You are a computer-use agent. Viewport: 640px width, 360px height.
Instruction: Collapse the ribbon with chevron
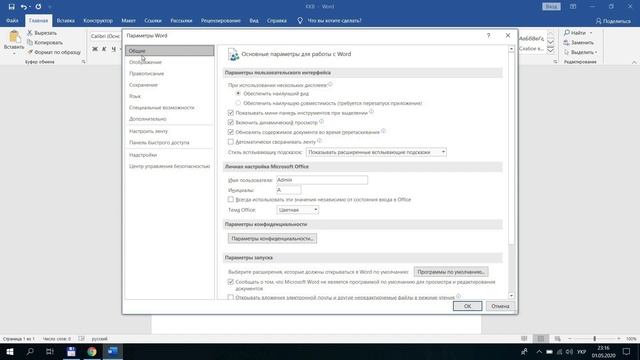click(634, 62)
